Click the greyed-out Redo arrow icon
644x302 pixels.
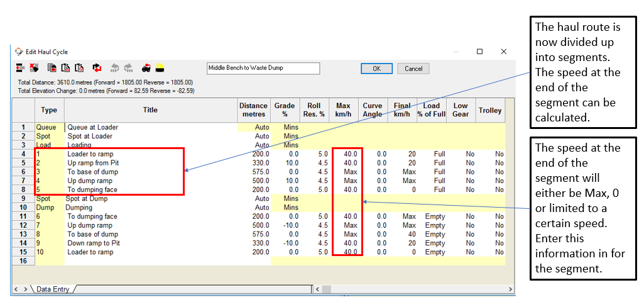(x=129, y=69)
